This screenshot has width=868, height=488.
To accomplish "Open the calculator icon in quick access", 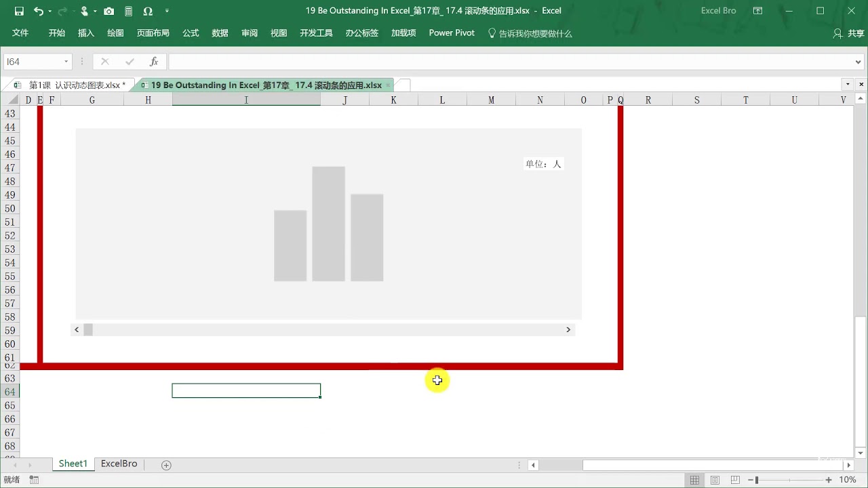I will [128, 11].
